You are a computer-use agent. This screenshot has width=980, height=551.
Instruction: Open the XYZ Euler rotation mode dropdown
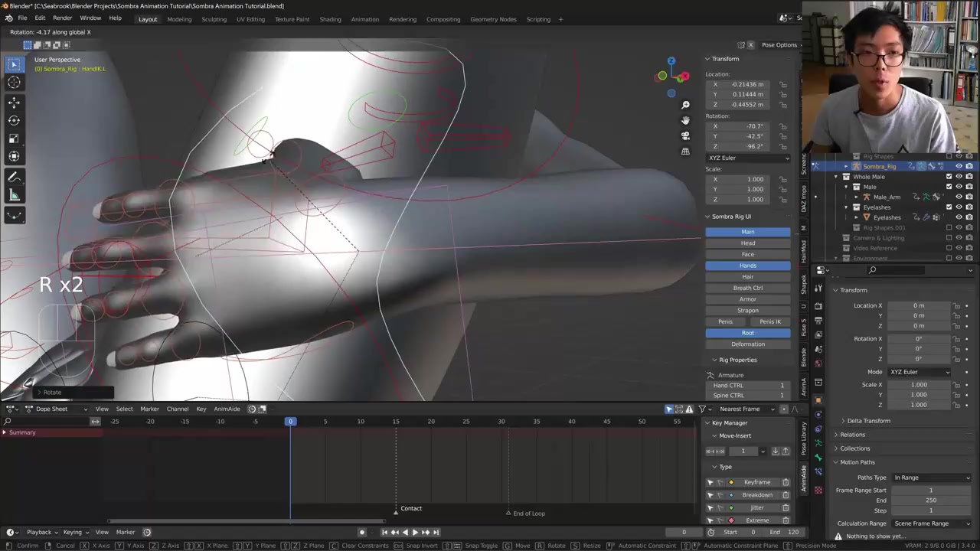(748, 158)
